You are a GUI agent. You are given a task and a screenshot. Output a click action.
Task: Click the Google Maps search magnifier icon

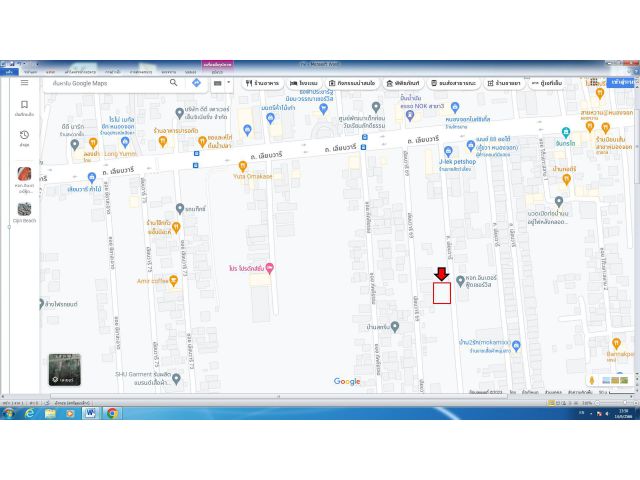[173, 83]
